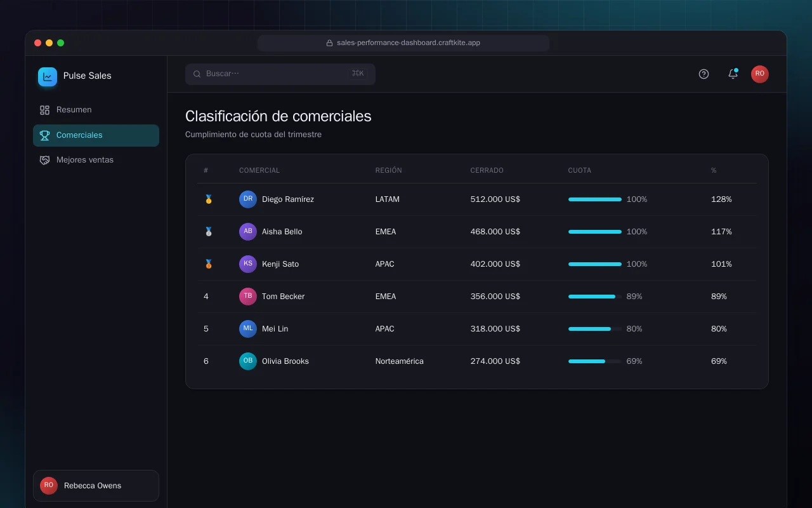Click the KS avatar of Kenji Sato
This screenshot has width=812, height=508.
tap(248, 264)
